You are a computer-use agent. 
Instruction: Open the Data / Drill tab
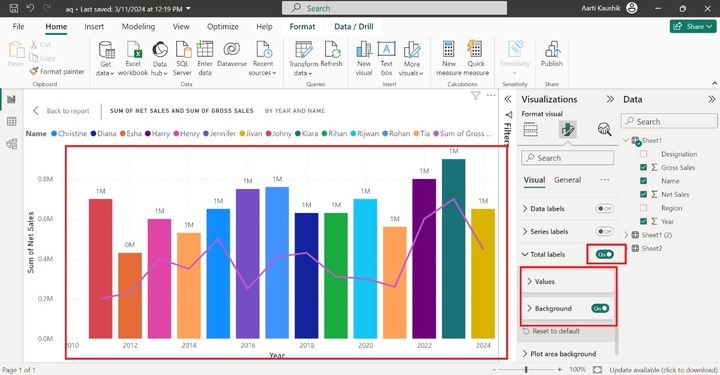tap(354, 27)
